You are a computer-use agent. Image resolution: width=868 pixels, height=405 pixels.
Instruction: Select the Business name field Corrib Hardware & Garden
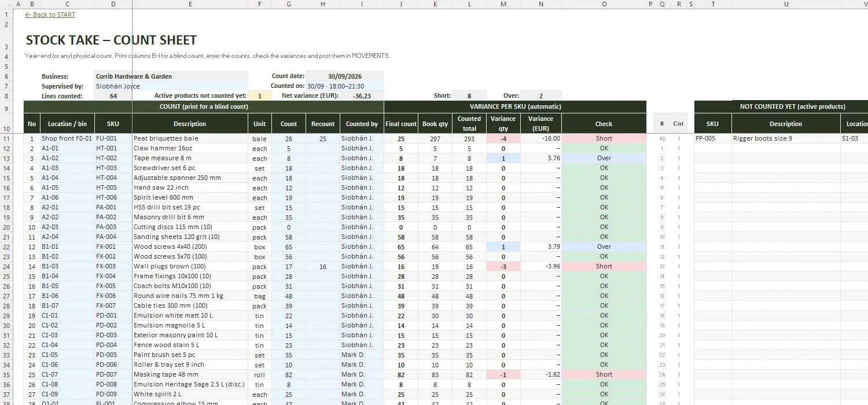[171, 76]
